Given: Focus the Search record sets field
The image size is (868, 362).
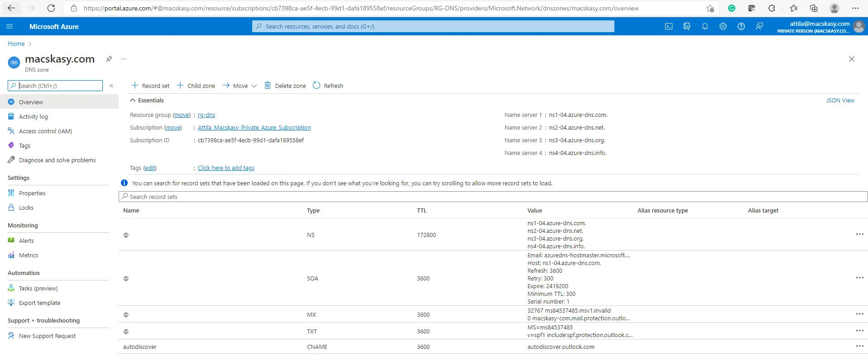Looking at the screenshot, I should tap(493, 197).
